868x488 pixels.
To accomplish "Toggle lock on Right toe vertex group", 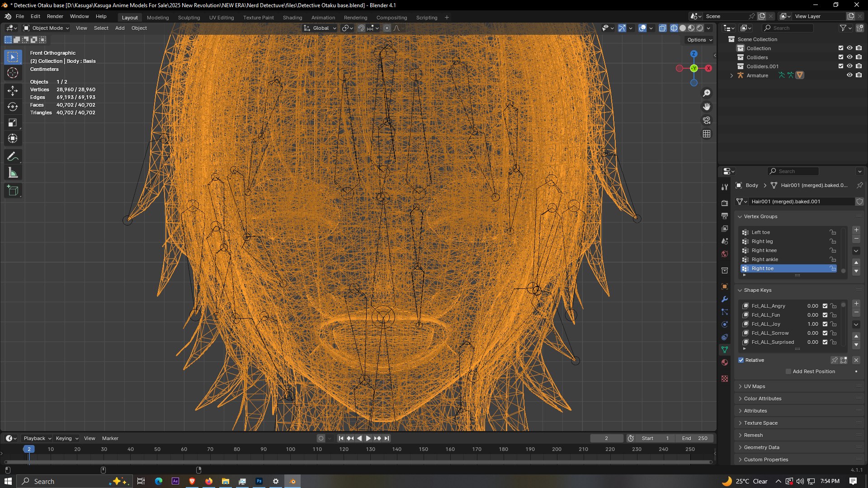I will (x=833, y=268).
